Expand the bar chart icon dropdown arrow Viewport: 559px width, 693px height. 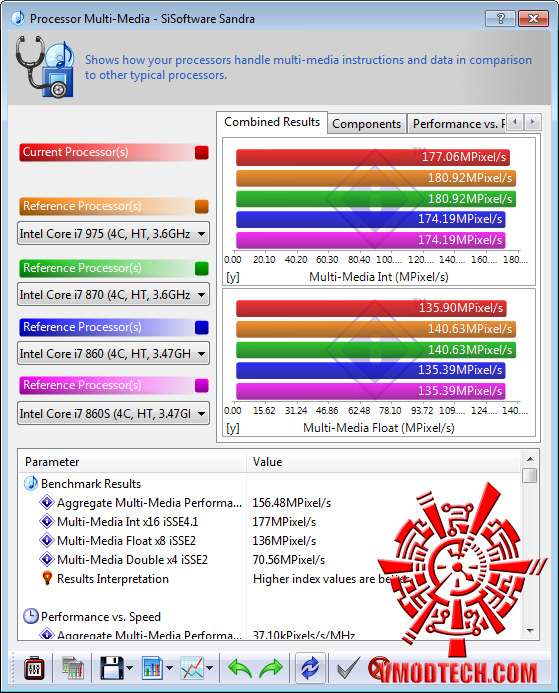click(169, 668)
